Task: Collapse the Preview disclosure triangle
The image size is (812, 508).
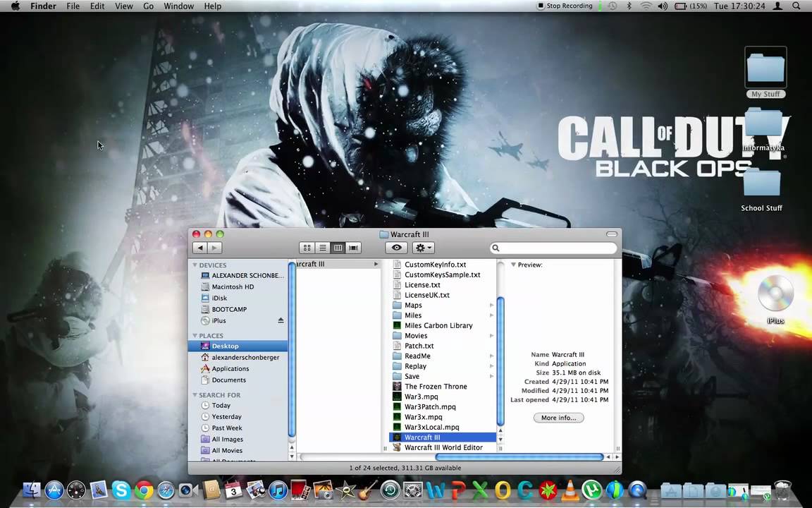Action: pos(513,265)
